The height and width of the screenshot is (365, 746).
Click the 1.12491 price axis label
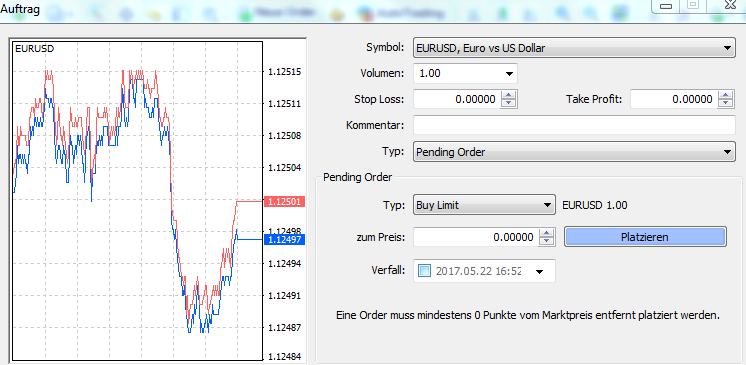tap(285, 296)
